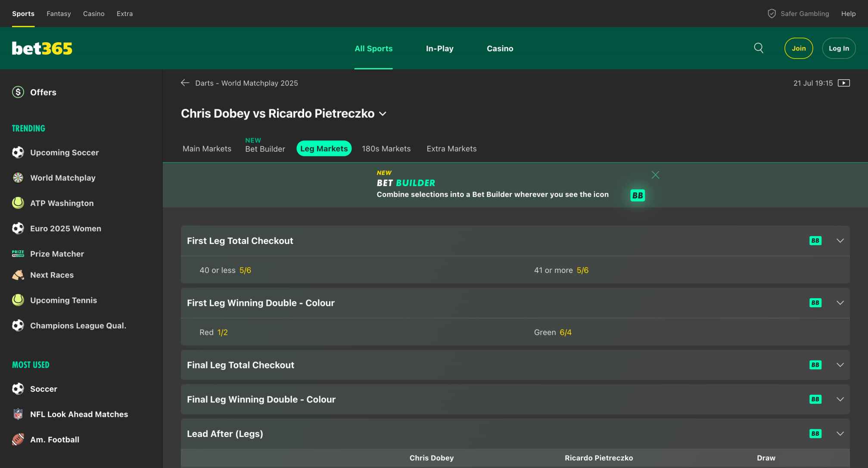Click Champions League Qual. soccer icon

point(18,325)
